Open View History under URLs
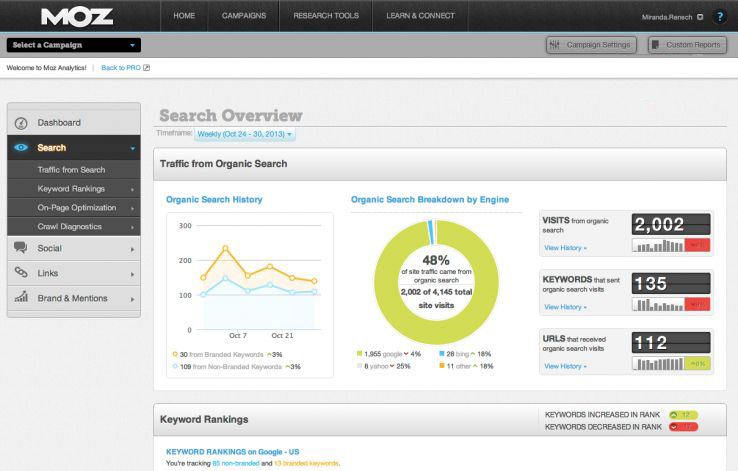This screenshot has height=471, width=738. click(565, 366)
